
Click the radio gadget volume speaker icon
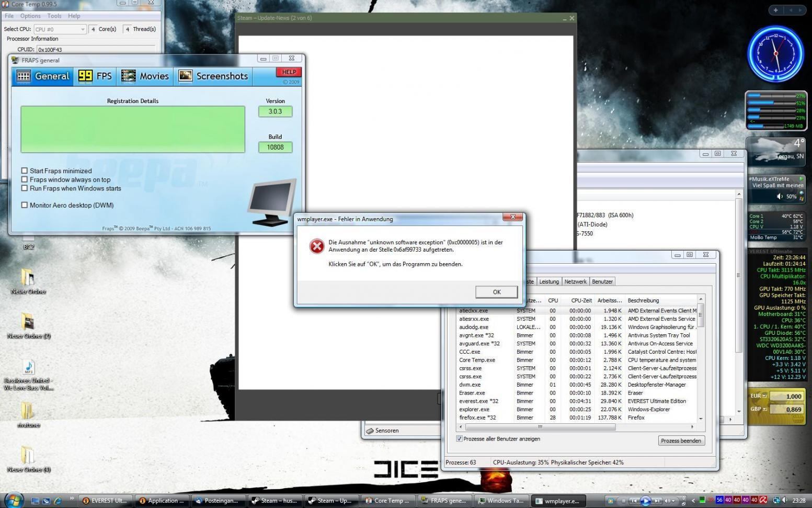coord(780,197)
